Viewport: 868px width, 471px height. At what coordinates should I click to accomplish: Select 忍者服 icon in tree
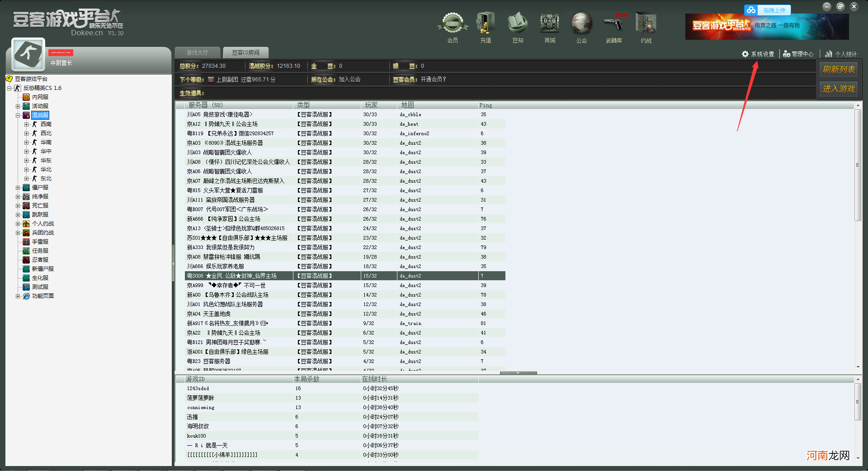26,260
